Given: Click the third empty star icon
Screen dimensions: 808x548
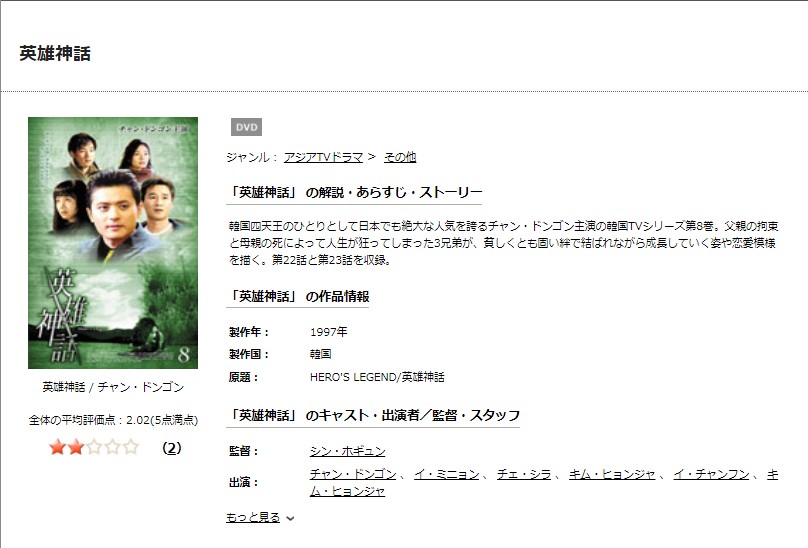Looking at the screenshot, I should [94, 447].
